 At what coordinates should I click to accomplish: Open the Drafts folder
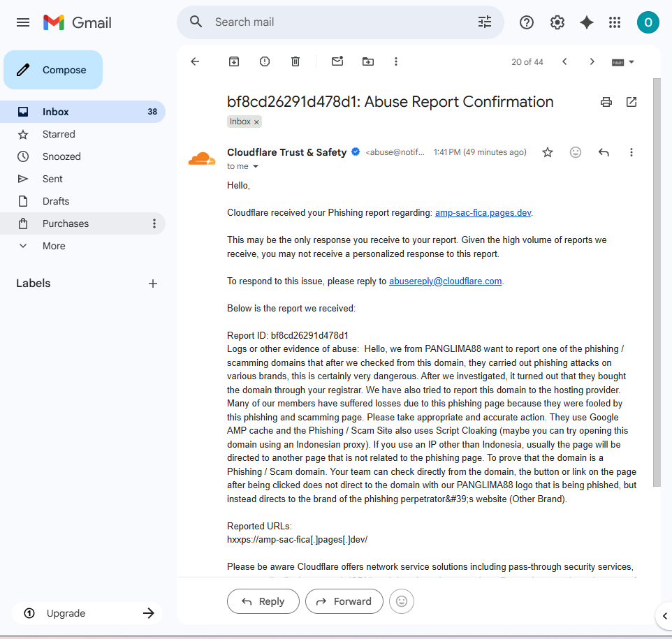click(x=82, y=201)
